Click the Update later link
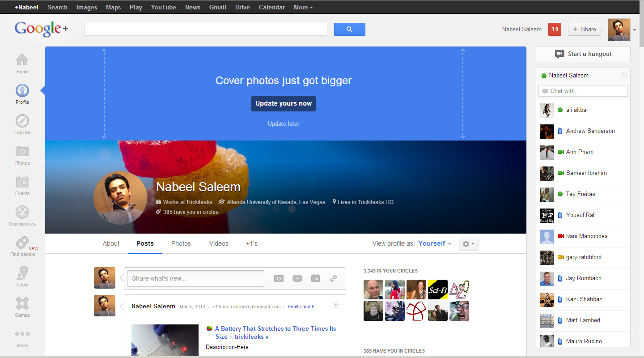644x358 pixels. click(284, 124)
